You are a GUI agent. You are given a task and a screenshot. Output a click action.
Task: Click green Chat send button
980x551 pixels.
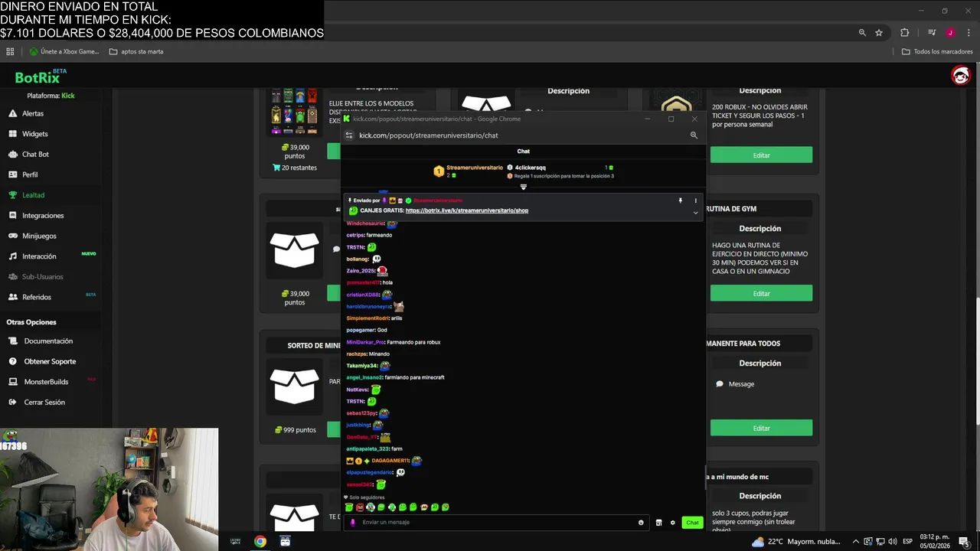(692, 523)
